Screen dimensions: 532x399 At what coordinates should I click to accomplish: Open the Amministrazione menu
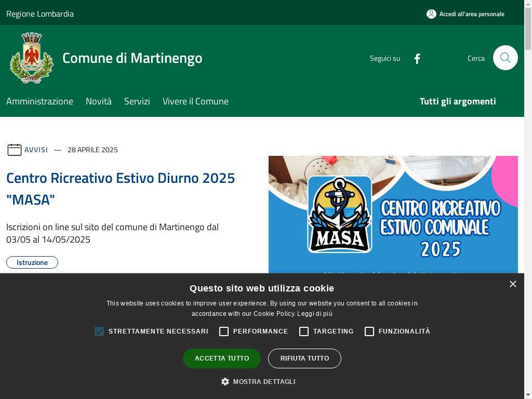point(39,101)
